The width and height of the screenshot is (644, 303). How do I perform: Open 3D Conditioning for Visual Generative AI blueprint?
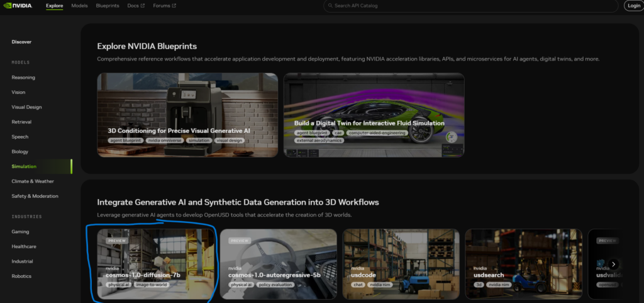(187, 115)
